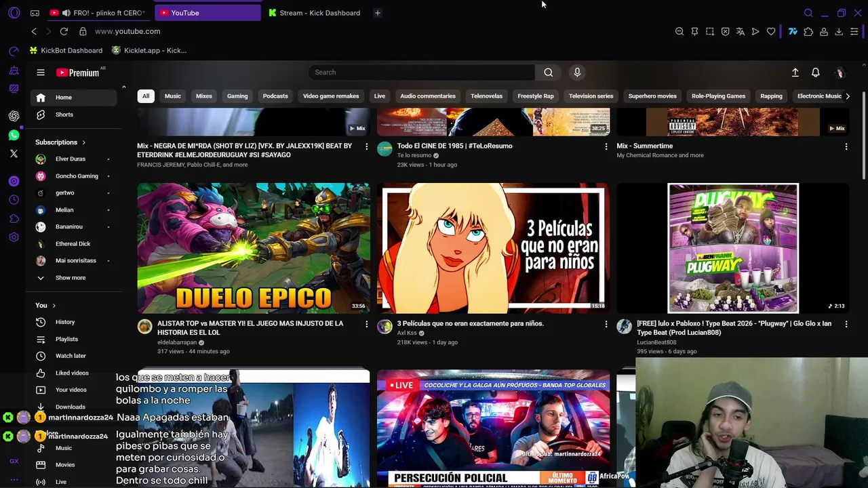Reload the page with refresh icon
This screenshot has width=868, height=488.
(64, 31)
